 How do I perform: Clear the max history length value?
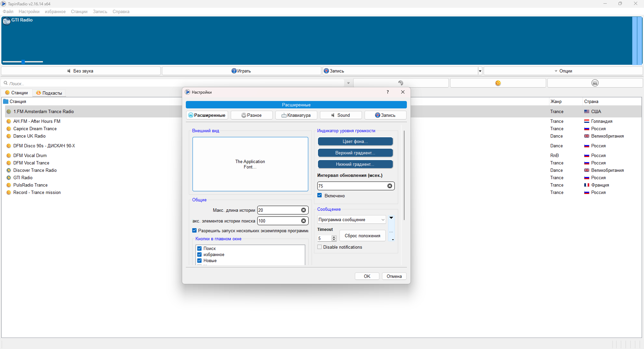point(303,210)
